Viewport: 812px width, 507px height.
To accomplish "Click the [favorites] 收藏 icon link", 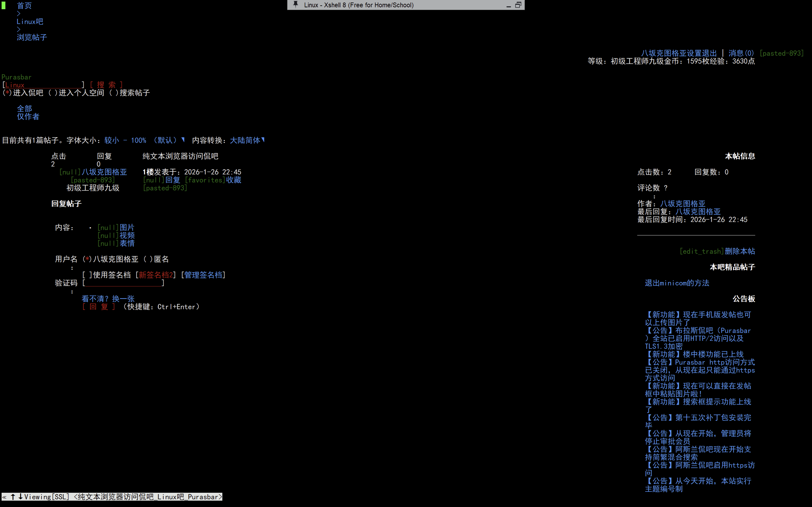I will click(x=205, y=180).
